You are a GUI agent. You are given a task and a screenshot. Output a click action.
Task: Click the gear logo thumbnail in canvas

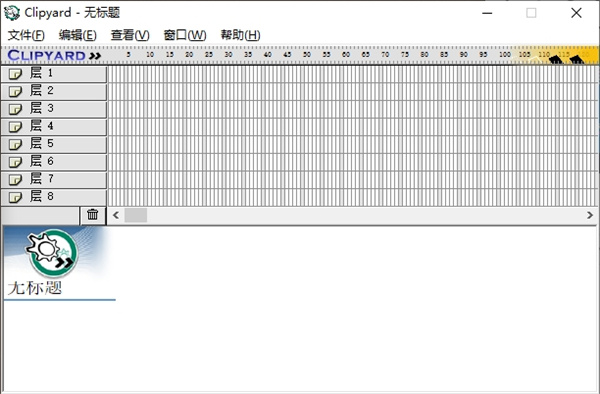(x=53, y=252)
